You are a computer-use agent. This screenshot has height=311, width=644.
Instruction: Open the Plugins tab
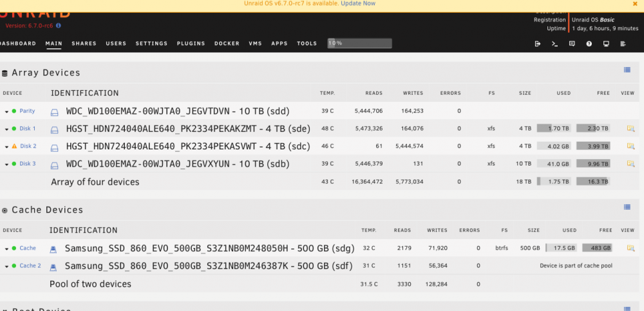pyautogui.click(x=191, y=44)
